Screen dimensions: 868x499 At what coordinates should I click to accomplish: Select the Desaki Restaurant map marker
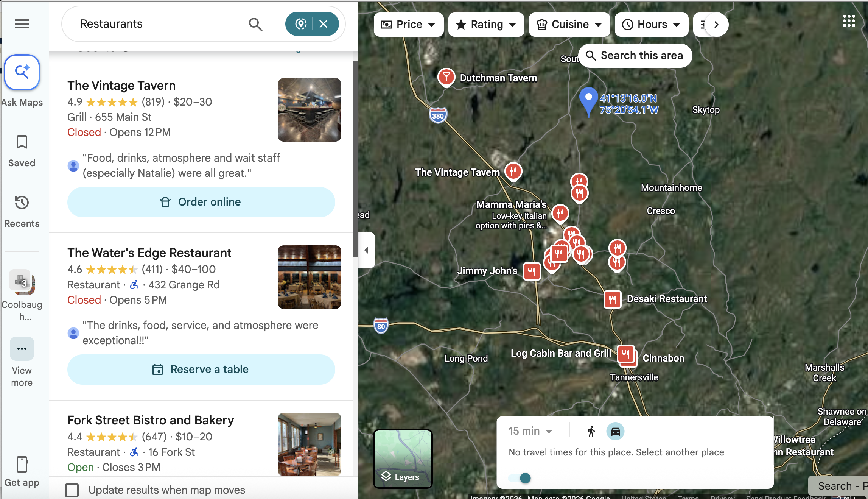click(612, 300)
